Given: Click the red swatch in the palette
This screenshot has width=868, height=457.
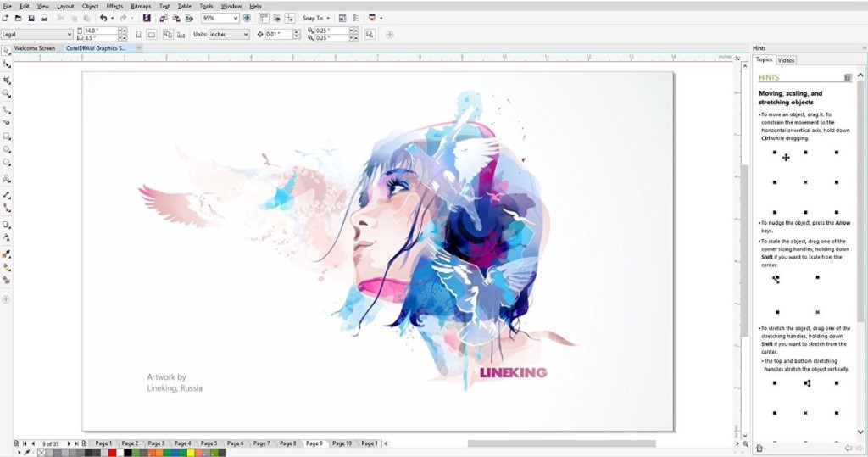Looking at the screenshot, I should [112, 453].
